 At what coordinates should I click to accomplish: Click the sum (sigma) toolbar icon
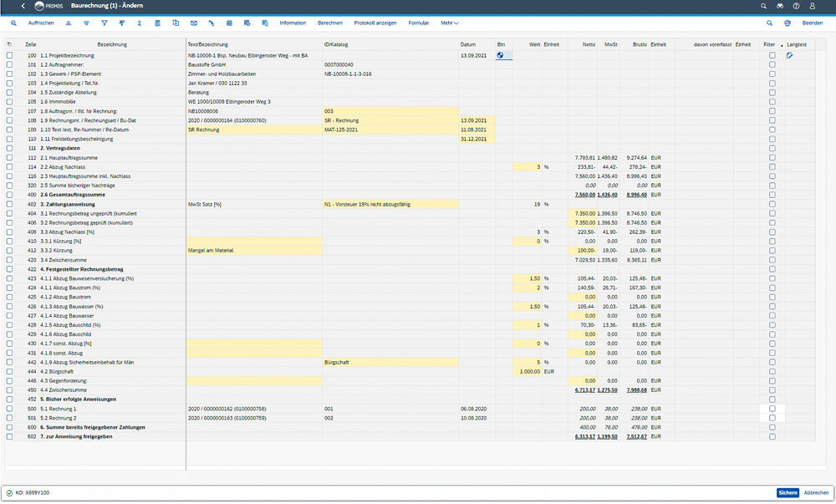click(139, 23)
